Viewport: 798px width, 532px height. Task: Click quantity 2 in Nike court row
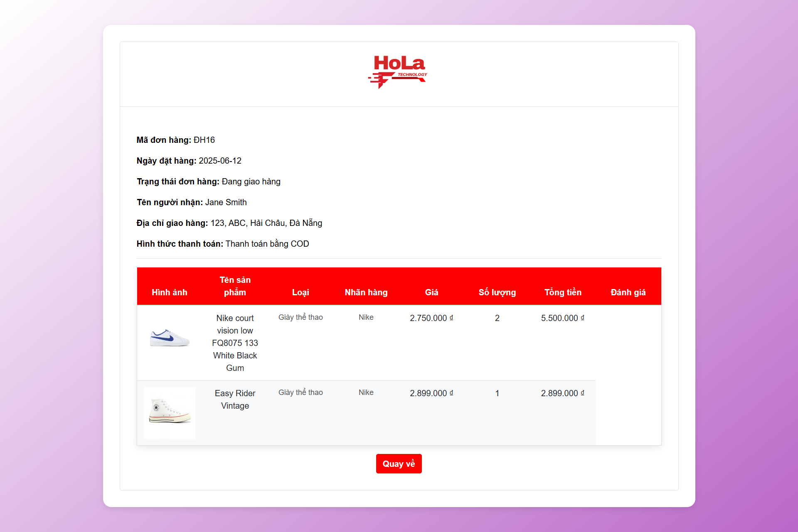[x=497, y=318]
